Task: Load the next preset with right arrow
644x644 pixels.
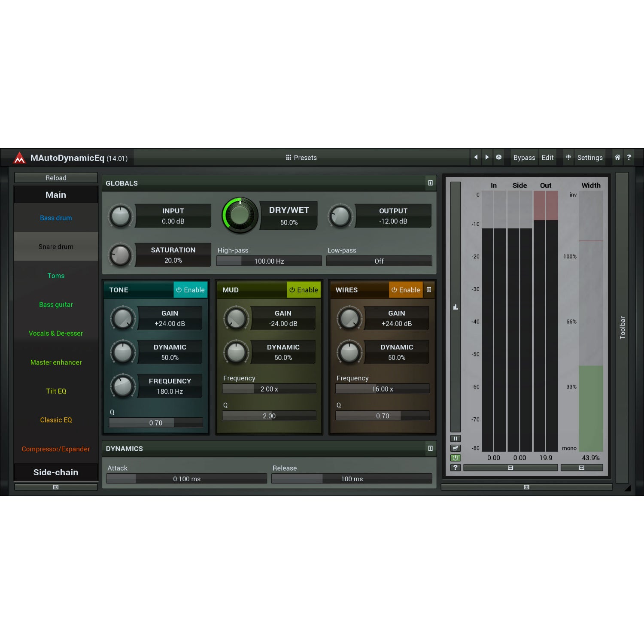Action: [x=487, y=158]
